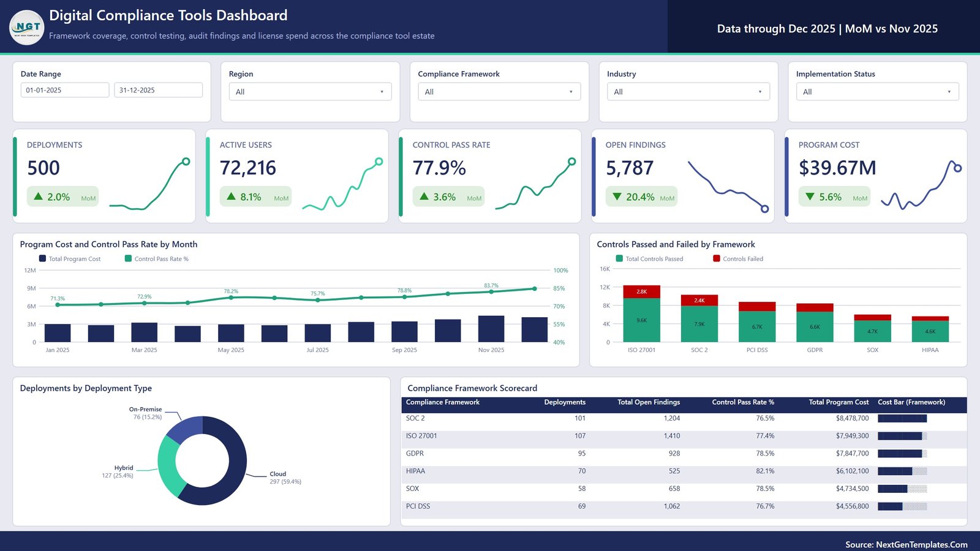Sort by Compliance Framework column header
The width and height of the screenshot is (980, 551).
coord(442,402)
